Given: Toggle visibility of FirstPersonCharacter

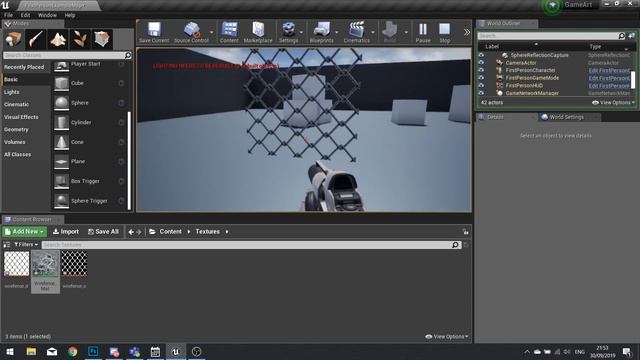Looking at the screenshot, I should point(481,70).
